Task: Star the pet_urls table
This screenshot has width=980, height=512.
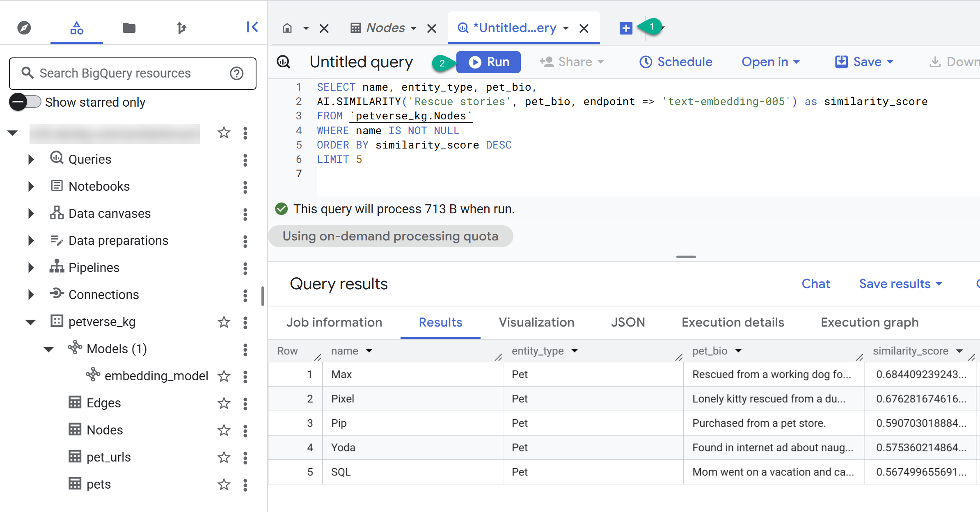Action: pos(224,457)
